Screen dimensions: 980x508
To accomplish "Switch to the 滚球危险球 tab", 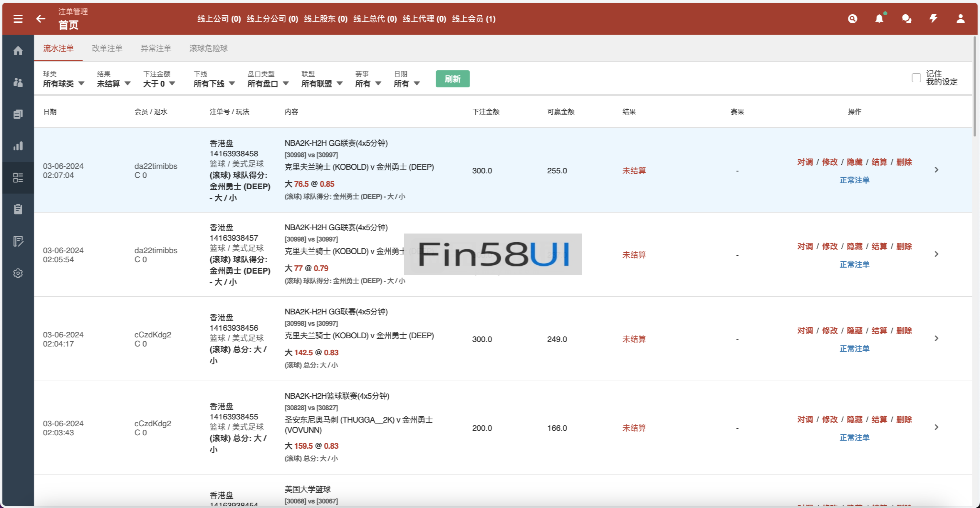I will pyautogui.click(x=208, y=48).
